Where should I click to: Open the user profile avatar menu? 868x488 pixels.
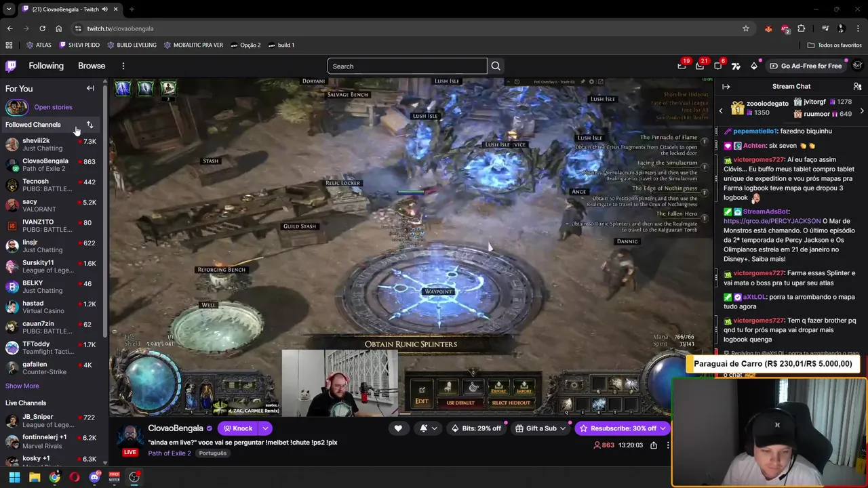coord(858,66)
